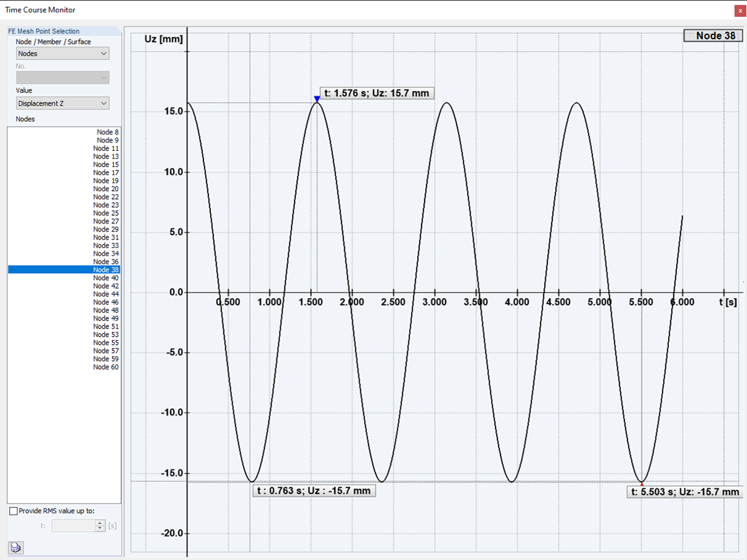Open the Node / Member / Surface dropdown
The height and width of the screenshot is (560, 747).
(62, 54)
